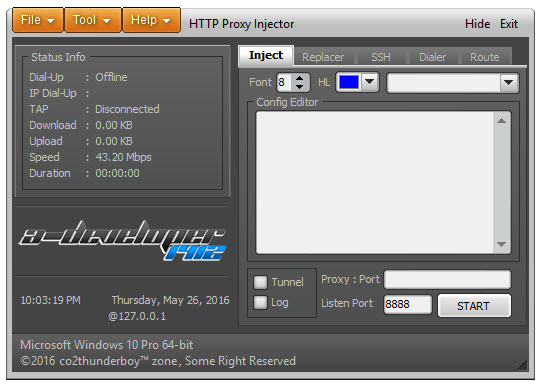544x387 pixels.
Task: Enable the Log checkbox
Action: [x=261, y=302]
